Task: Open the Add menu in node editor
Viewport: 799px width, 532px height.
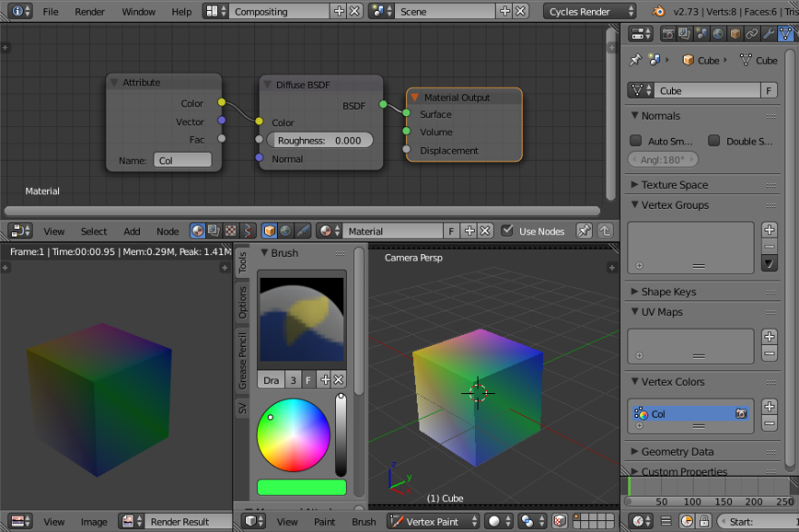Action: (132, 232)
